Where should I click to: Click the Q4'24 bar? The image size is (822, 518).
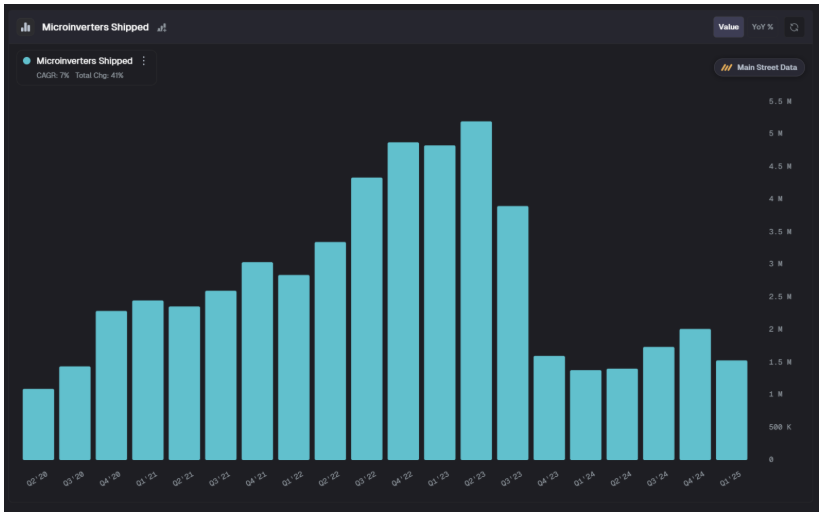coord(695,395)
